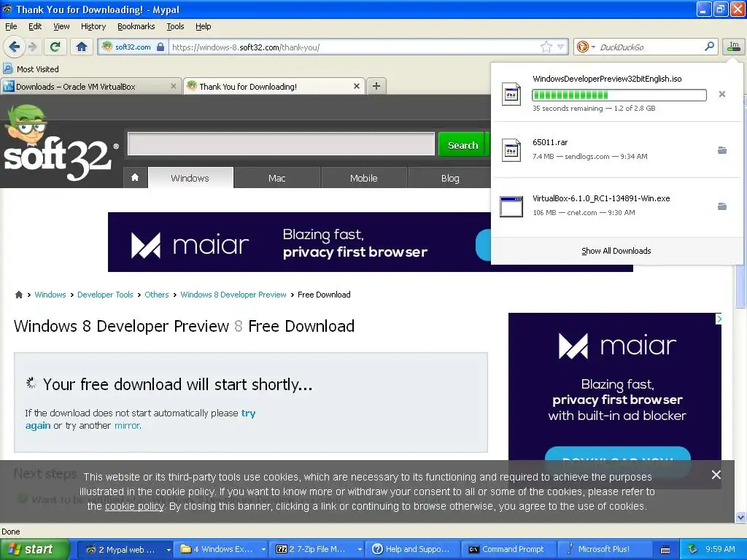Click the mirror download link

coord(127,425)
